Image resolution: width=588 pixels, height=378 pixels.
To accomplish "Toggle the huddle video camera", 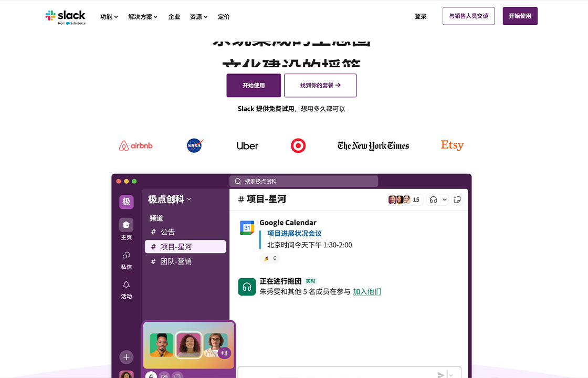I will pos(164,375).
